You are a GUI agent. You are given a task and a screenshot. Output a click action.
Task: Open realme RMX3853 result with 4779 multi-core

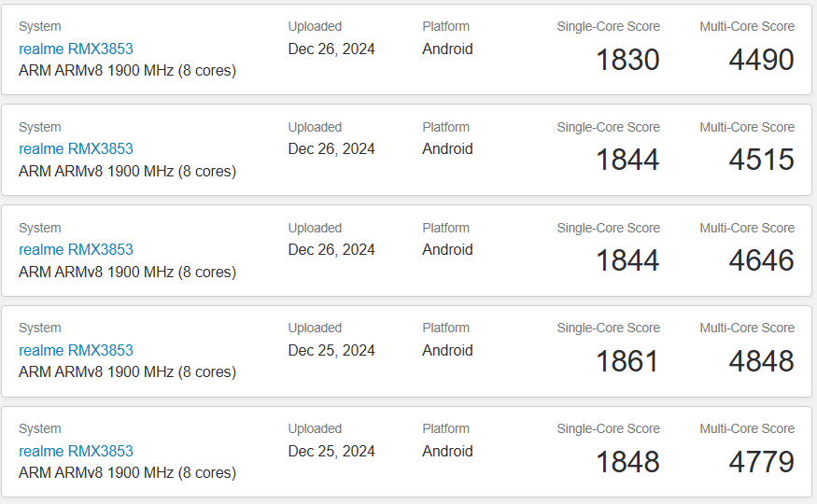76,451
